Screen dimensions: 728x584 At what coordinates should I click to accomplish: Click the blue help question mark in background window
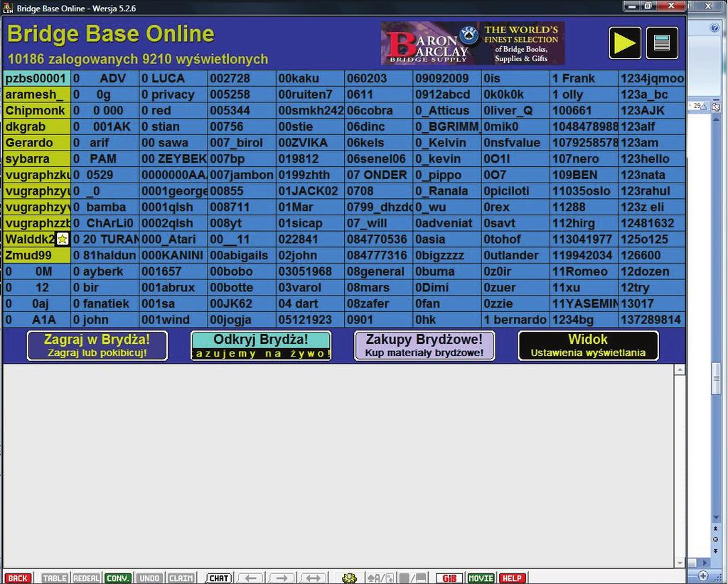715,28
